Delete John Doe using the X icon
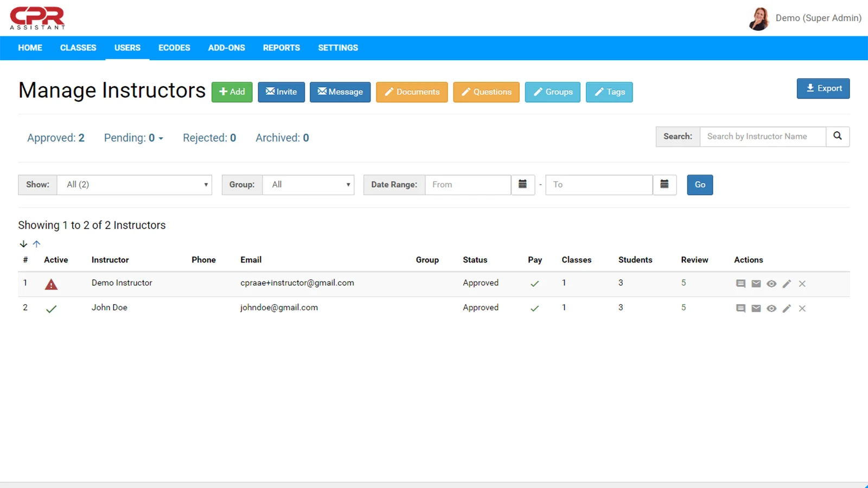868x488 pixels. point(802,309)
